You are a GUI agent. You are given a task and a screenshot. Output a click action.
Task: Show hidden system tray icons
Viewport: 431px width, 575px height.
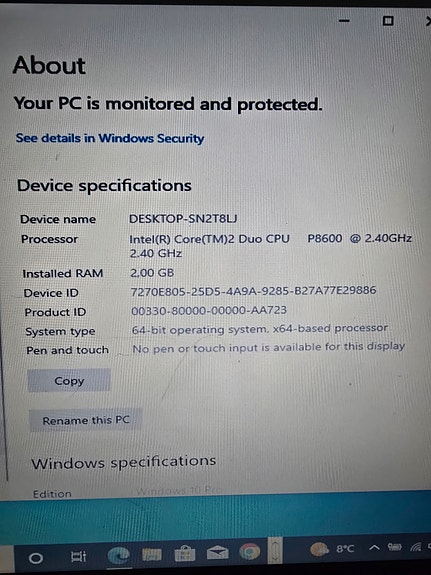tap(374, 548)
